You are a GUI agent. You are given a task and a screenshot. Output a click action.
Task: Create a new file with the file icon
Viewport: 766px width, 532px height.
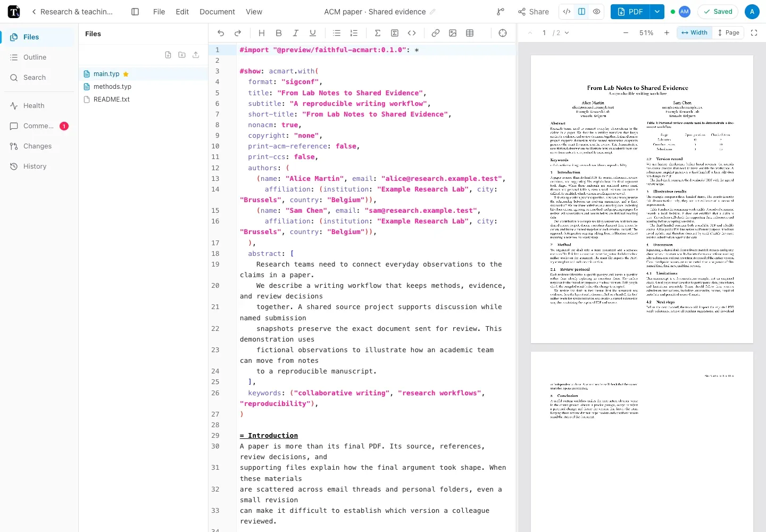point(168,55)
